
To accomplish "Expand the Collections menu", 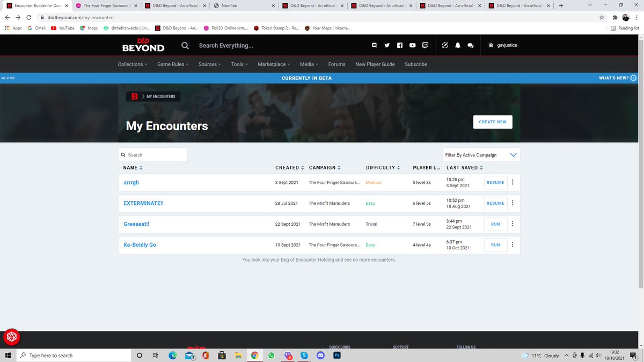I will [133, 64].
